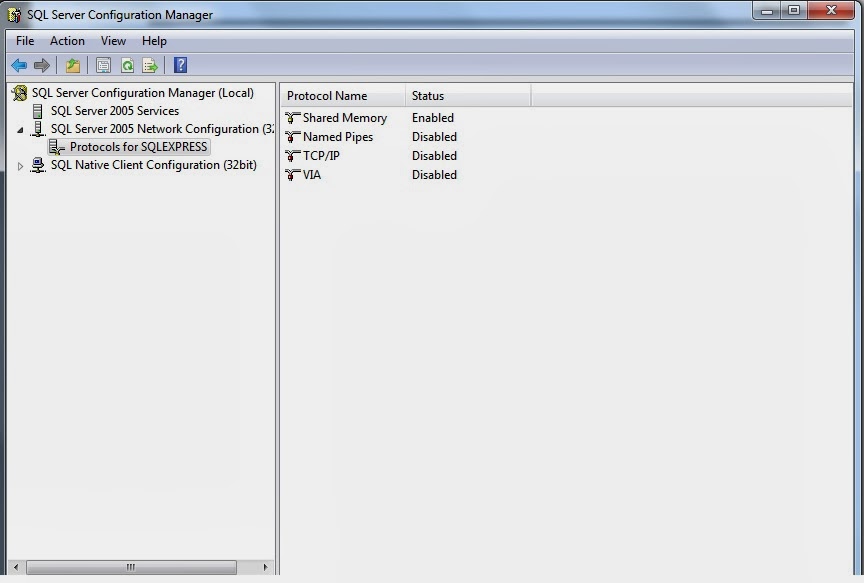Click the Disabled status of Named Pipes
The width and height of the screenshot is (864, 583).
coord(435,137)
